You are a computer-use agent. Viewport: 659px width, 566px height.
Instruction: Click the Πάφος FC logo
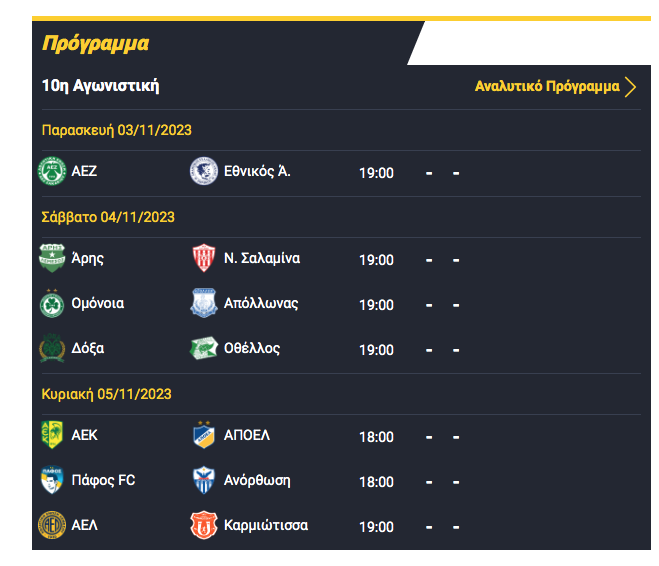(52, 480)
